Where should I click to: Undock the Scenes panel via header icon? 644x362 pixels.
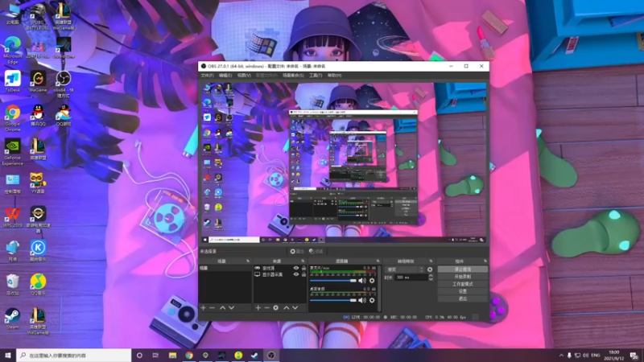[248, 261]
